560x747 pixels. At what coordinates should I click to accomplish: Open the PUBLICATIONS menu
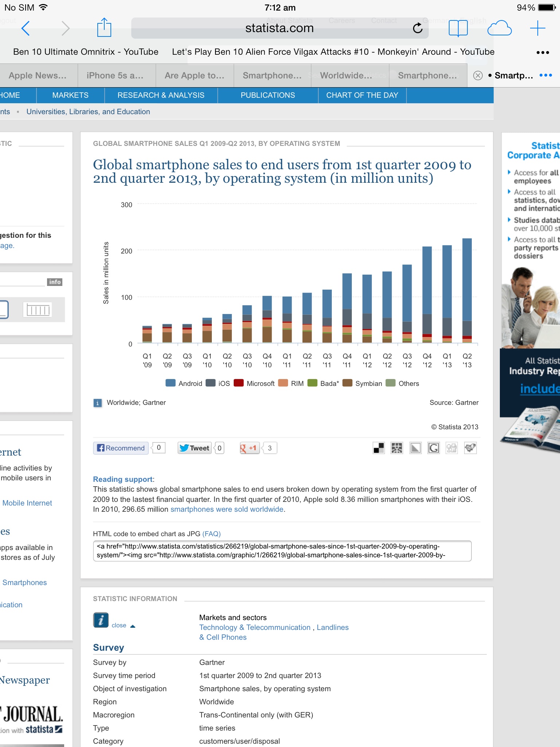pos(268,95)
